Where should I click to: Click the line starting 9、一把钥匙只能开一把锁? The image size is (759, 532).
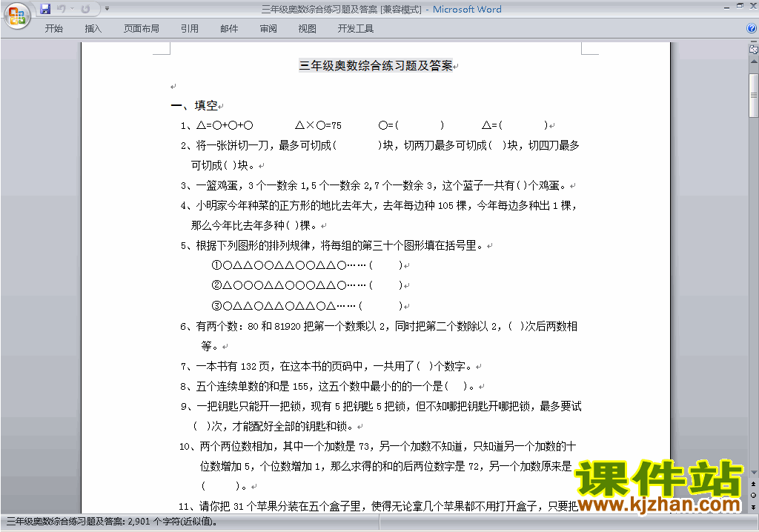[x=382, y=407]
